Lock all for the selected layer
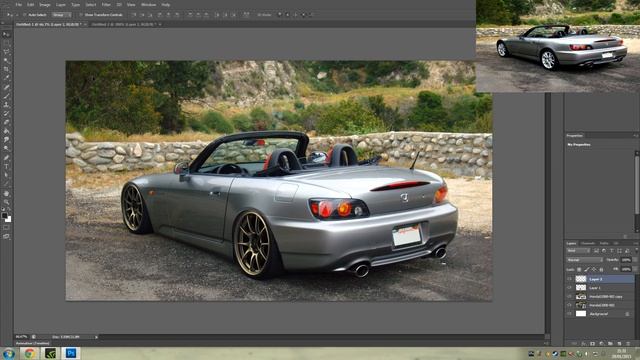 601,269
